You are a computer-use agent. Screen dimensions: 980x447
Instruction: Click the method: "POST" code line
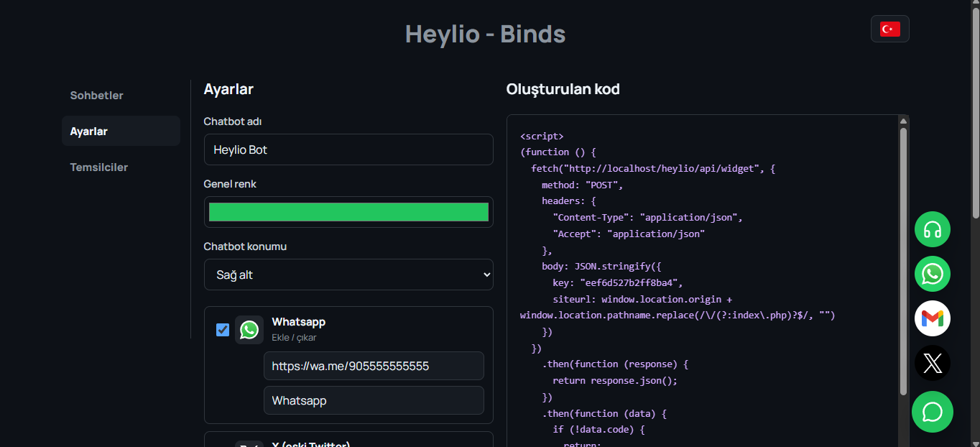[583, 185]
